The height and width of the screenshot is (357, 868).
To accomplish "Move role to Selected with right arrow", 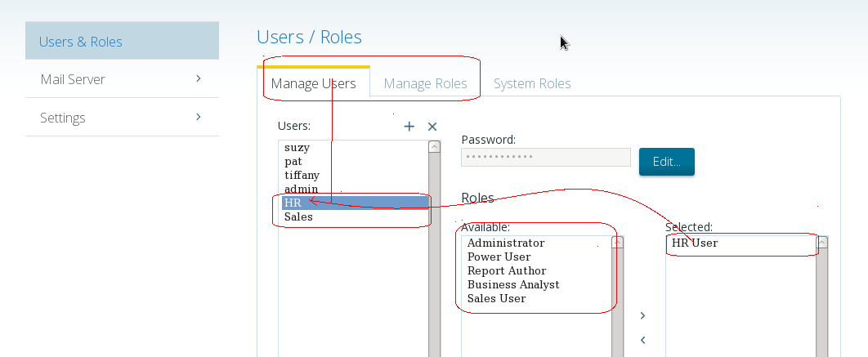I will point(642,315).
